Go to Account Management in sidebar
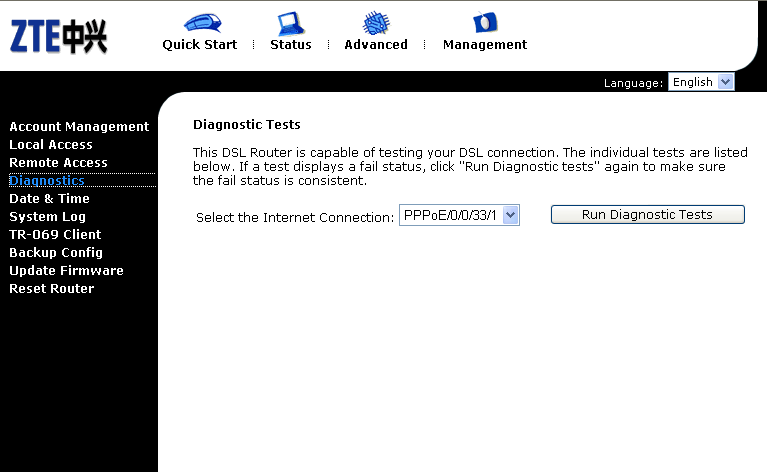Image resolution: width=767 pixels, height=472 pixels. [x=79, y=127]
